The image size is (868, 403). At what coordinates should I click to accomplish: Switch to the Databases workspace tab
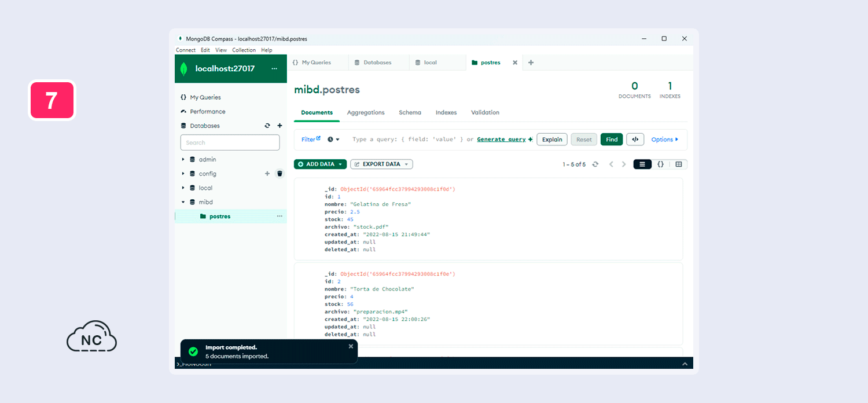pyautogui.click(x=377, y=63)
